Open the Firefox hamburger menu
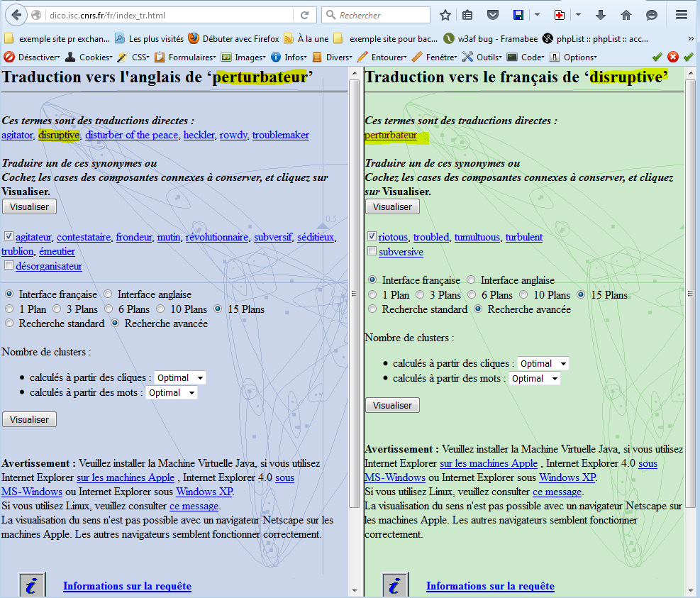 [681, 15]
